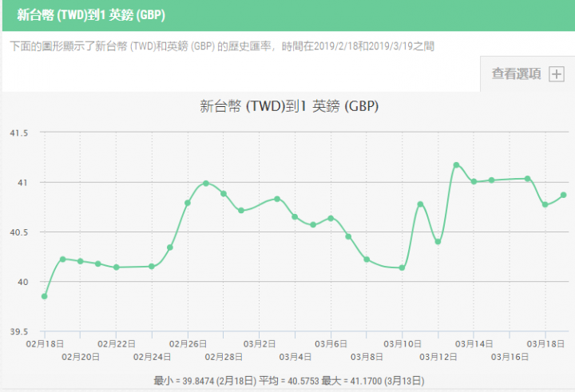Click the y-axis label 41

(x=22, y=183)
